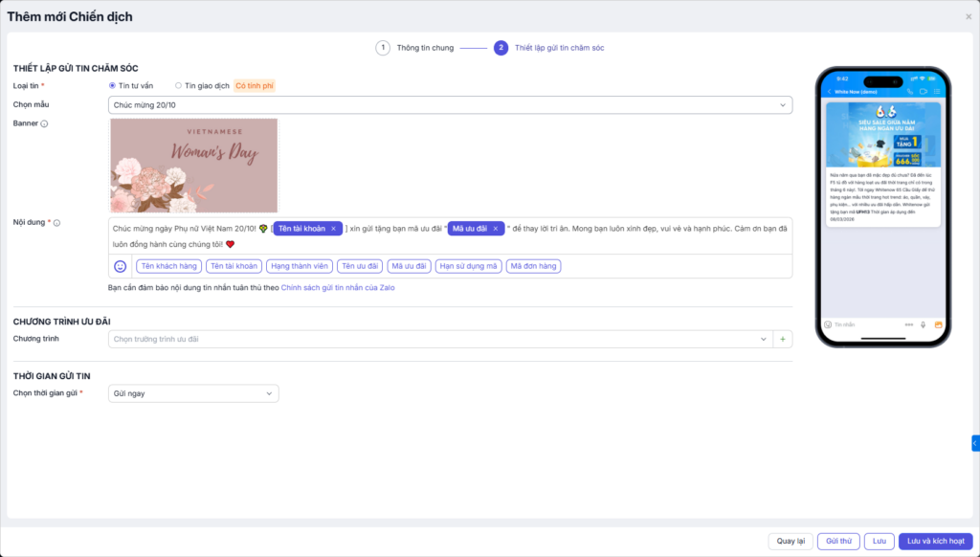Add a new promotion program with plus icon
This screenshot has width=980, height=557.
[x=783, y=339]
